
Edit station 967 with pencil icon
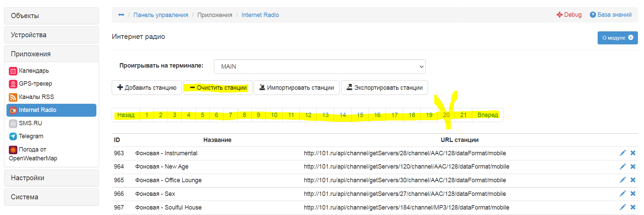623,207
